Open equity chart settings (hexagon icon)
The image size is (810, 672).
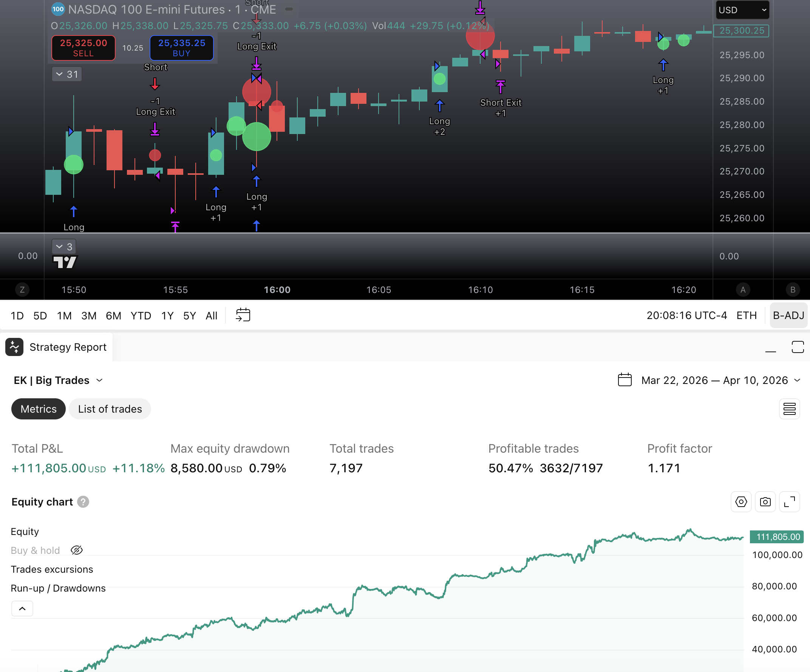point(740,502)
